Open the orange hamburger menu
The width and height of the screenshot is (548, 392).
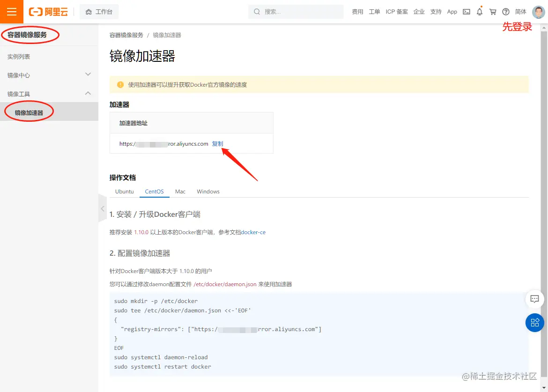click(x=12, y=12)
